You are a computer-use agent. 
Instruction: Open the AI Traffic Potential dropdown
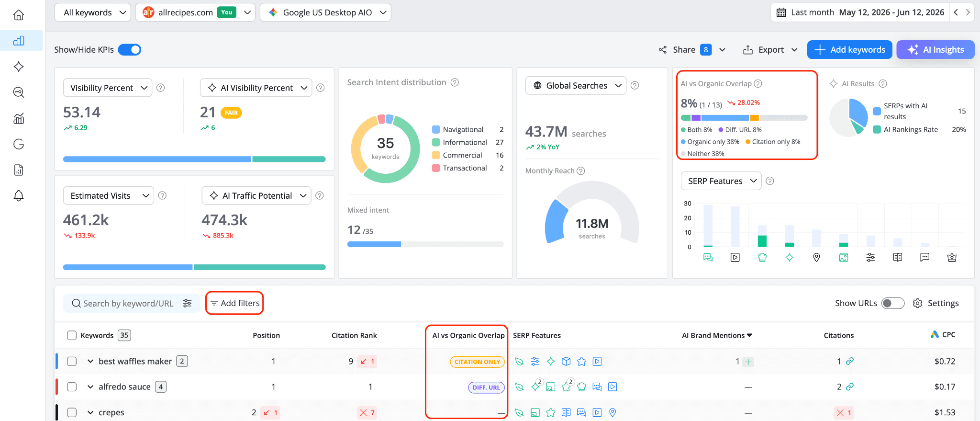[256, 195]
